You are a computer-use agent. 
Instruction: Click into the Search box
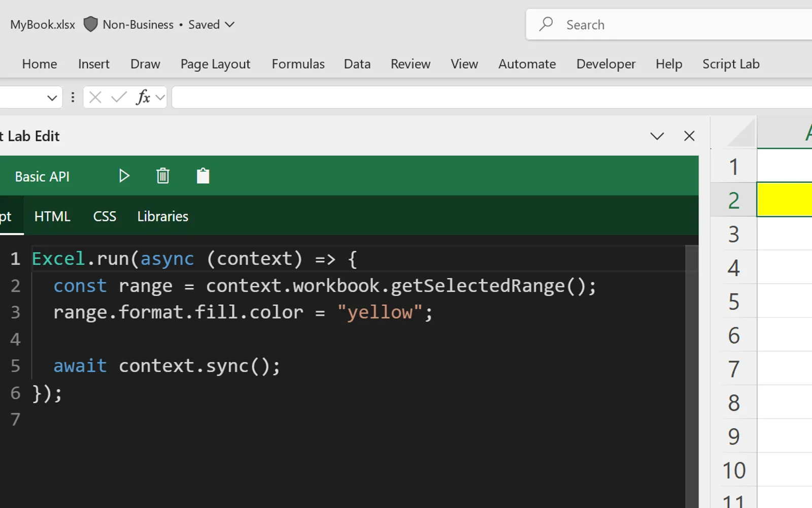tap(670, 24)
